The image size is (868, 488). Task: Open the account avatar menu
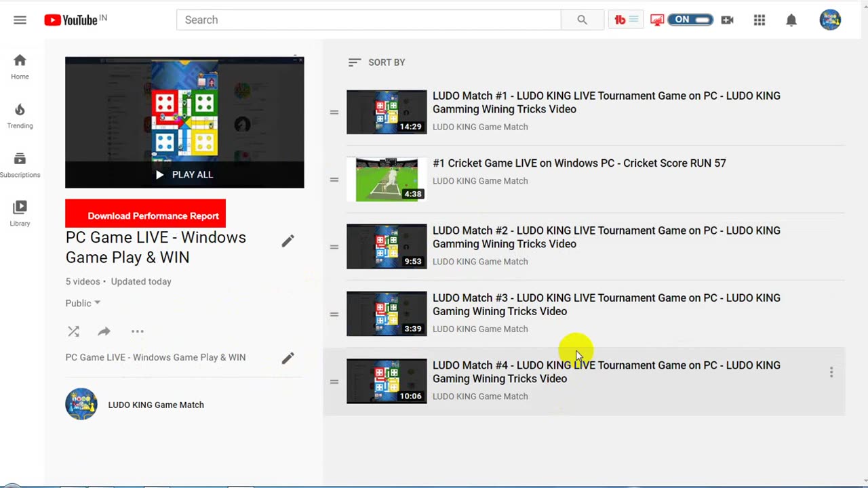(x=830, y=20)
